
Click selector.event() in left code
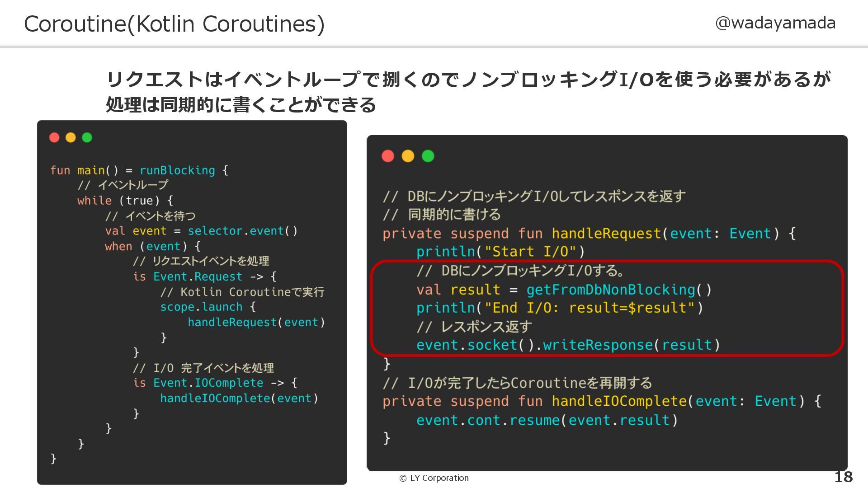[x=242, y=231]
